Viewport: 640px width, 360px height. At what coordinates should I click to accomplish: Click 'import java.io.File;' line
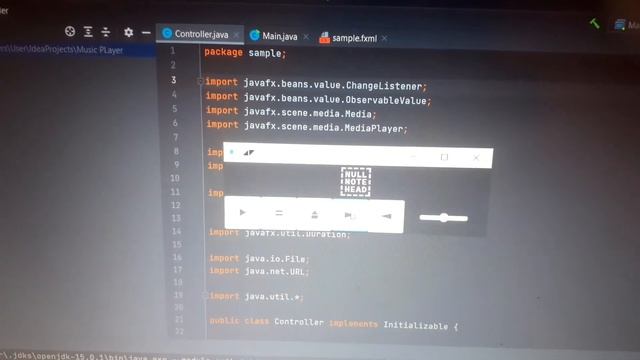point(260,258)
